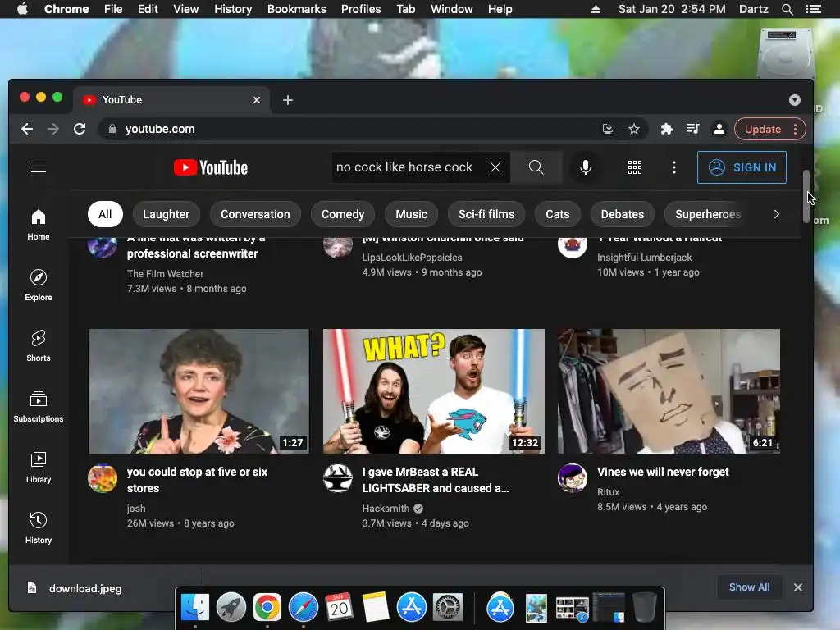840x630 pixels.
Task: Open Spotlight search in menu bar
Action: (787, 9)
